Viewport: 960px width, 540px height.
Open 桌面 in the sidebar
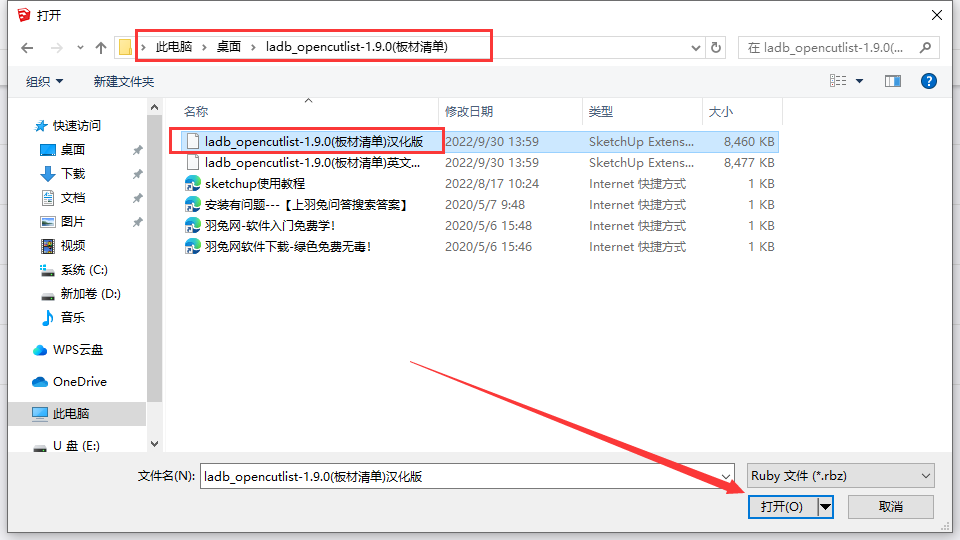62,149
